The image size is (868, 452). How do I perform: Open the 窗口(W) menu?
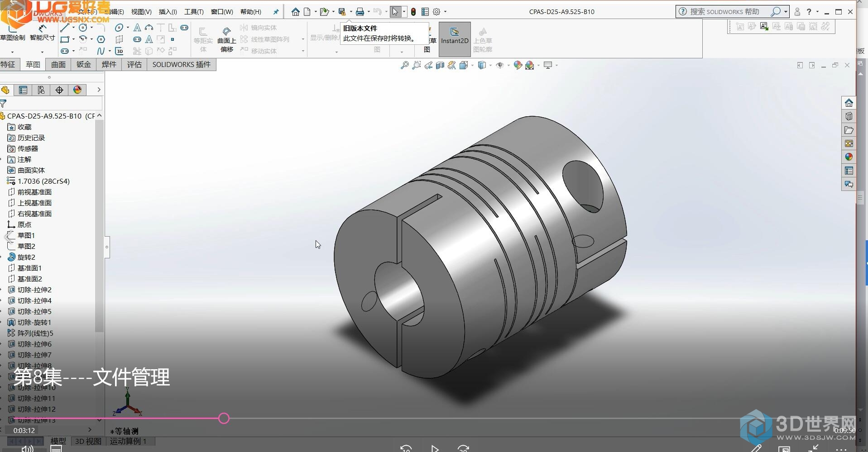click(222, 12)
